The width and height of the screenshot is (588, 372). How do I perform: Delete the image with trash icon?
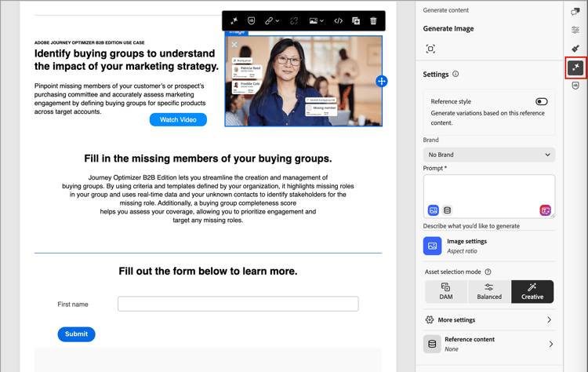(373, 20)
